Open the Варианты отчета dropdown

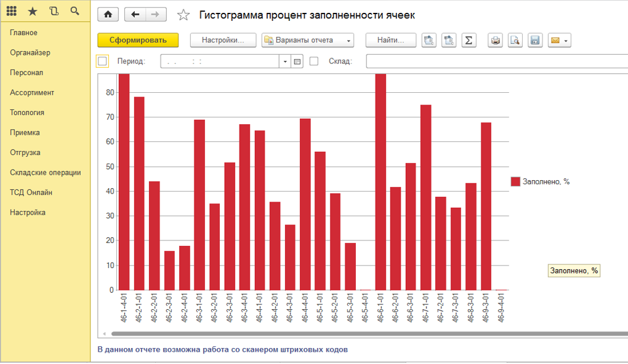308,41
